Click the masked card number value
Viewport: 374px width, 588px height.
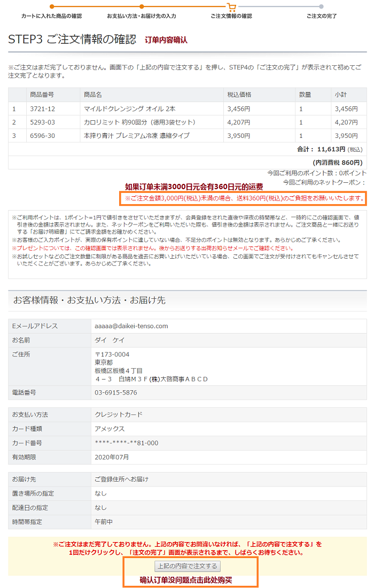(x=126, y=443)
